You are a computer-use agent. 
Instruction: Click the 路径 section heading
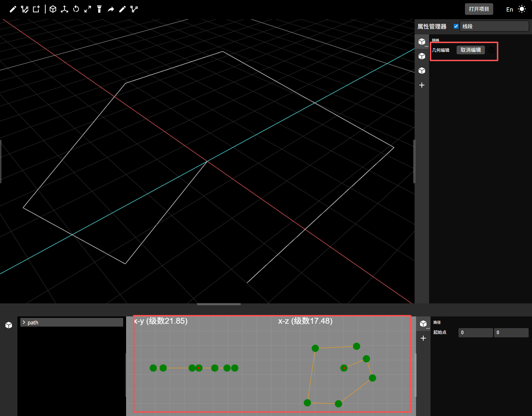point(437,322)
